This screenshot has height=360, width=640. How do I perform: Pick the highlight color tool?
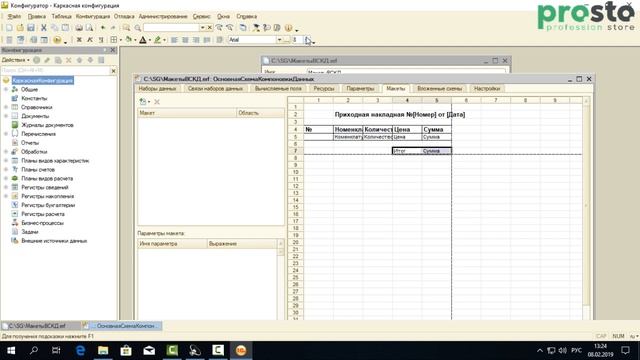pos(158,40)
